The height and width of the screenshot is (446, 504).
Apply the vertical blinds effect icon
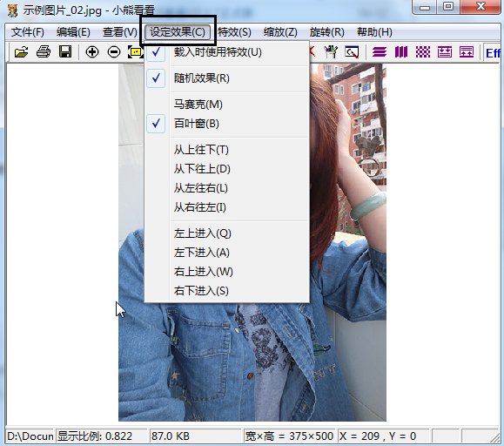point(401,51)
